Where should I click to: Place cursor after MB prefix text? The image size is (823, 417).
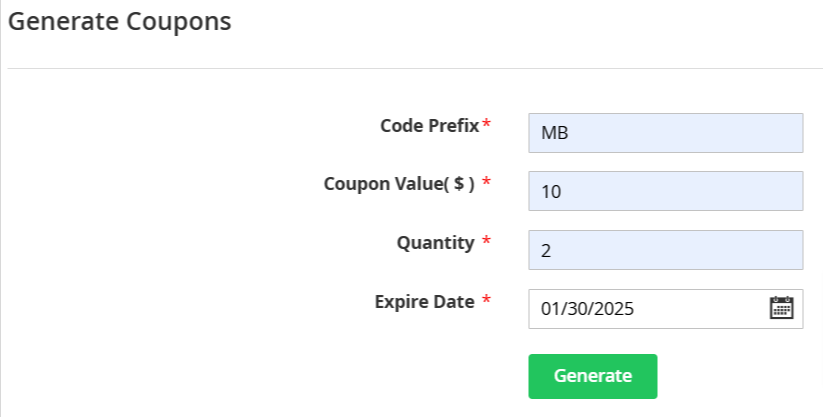pos(569,133)
